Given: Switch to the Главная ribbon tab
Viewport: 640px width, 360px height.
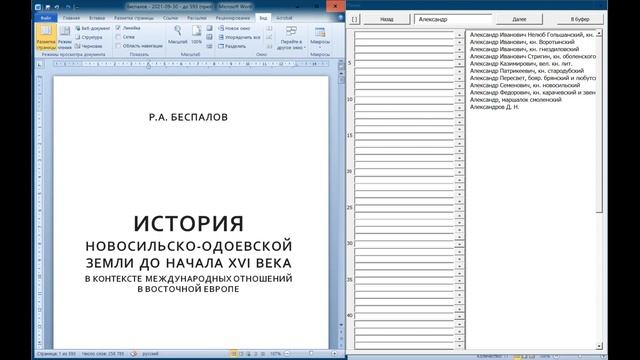Looking at the screenshot, I should [x=71, y=18].
